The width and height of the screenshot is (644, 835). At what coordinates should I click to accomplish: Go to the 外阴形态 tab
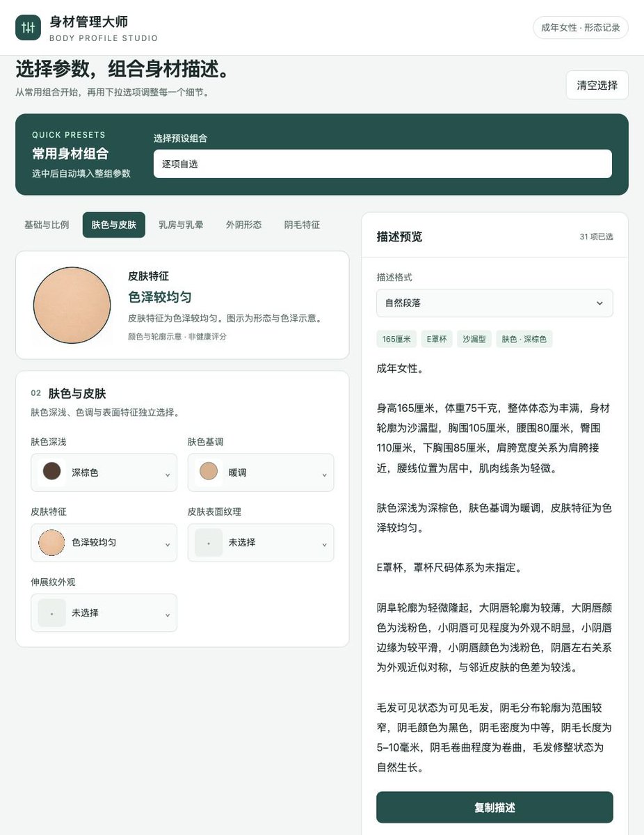(243, 225)
